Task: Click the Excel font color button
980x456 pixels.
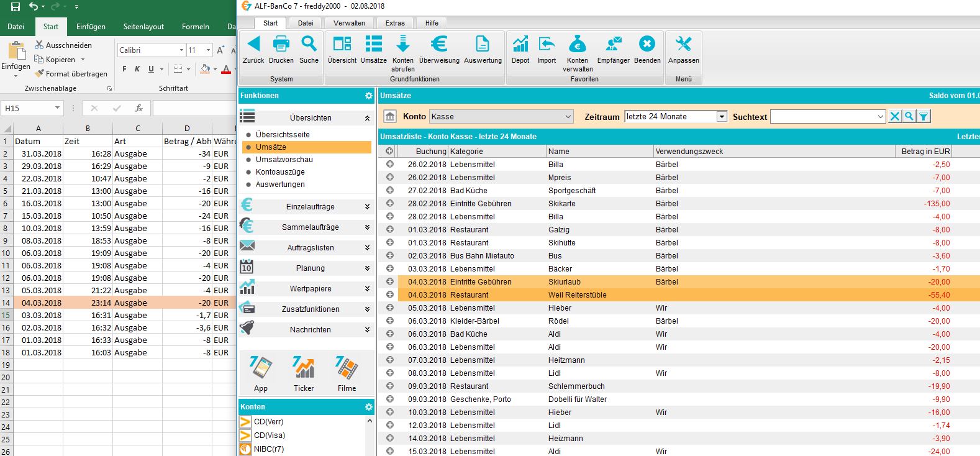Action: (226, 69)
